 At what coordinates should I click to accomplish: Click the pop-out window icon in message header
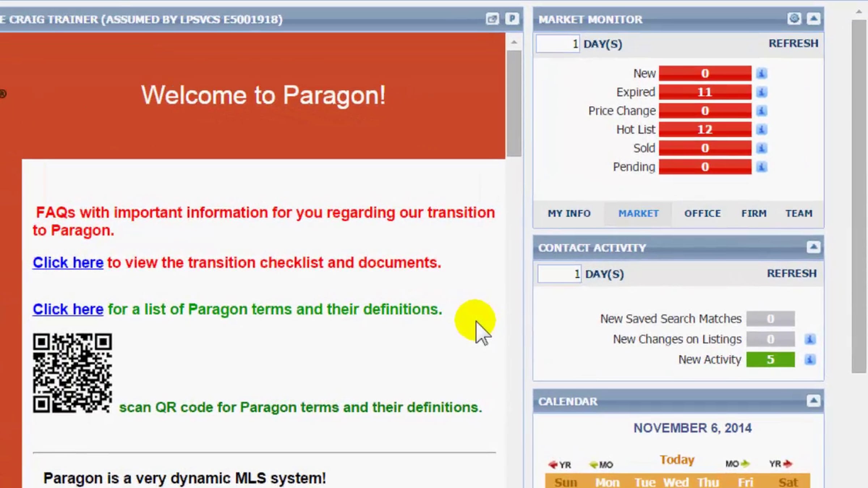(x=492, y=19)
